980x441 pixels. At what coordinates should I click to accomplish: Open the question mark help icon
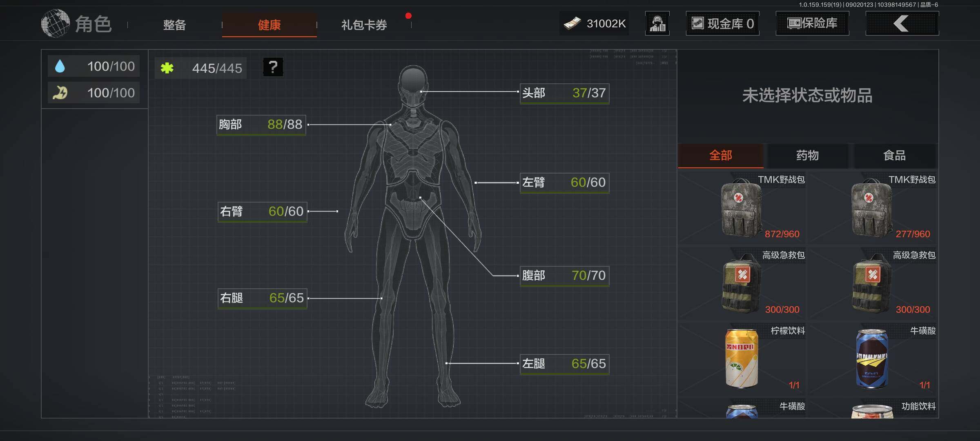click(x=273, y=67)
